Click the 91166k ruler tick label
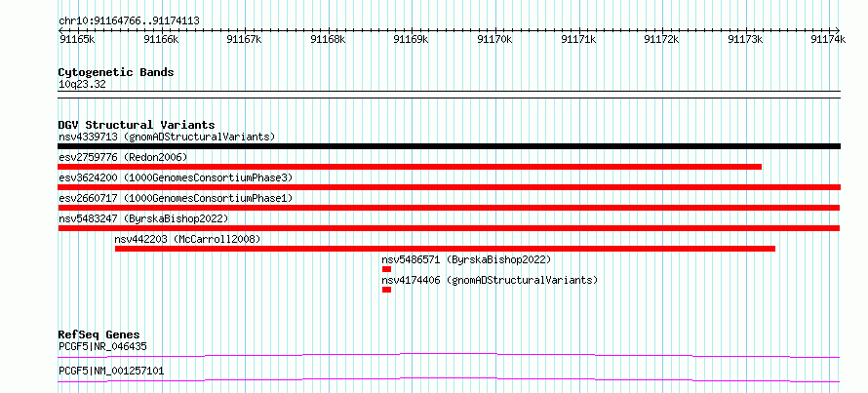 point(161,39)
